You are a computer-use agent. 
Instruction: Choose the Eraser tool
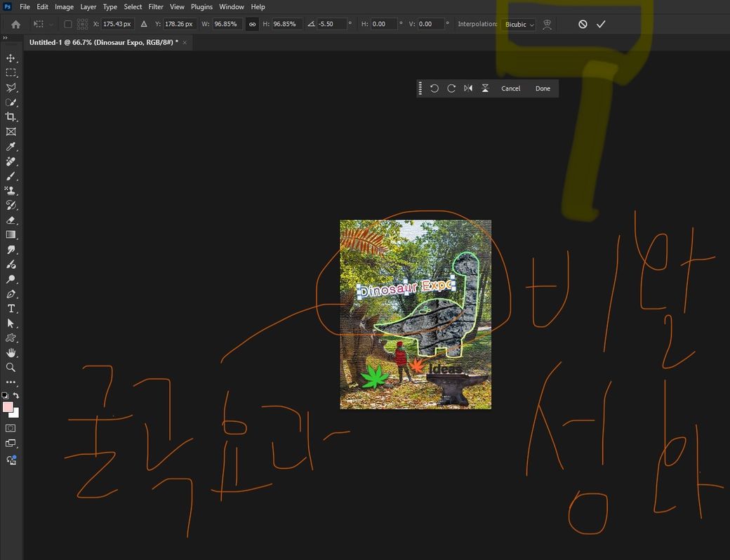click(x=11, y=220)
